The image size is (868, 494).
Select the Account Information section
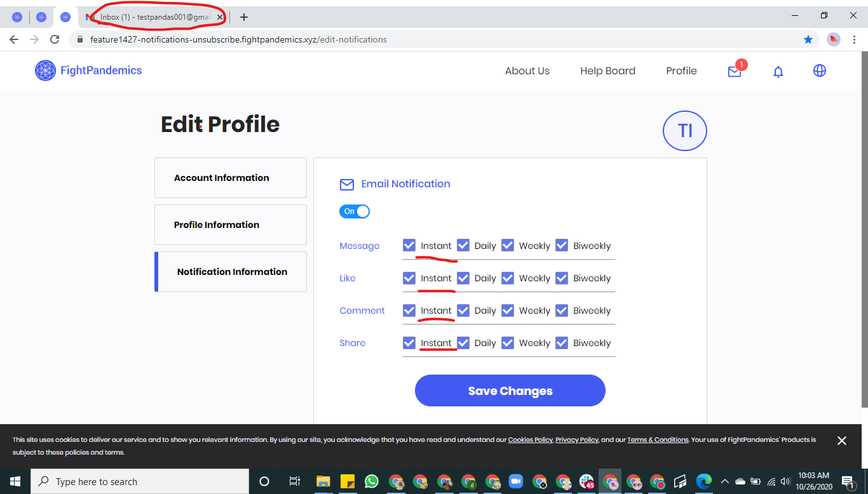231,178
